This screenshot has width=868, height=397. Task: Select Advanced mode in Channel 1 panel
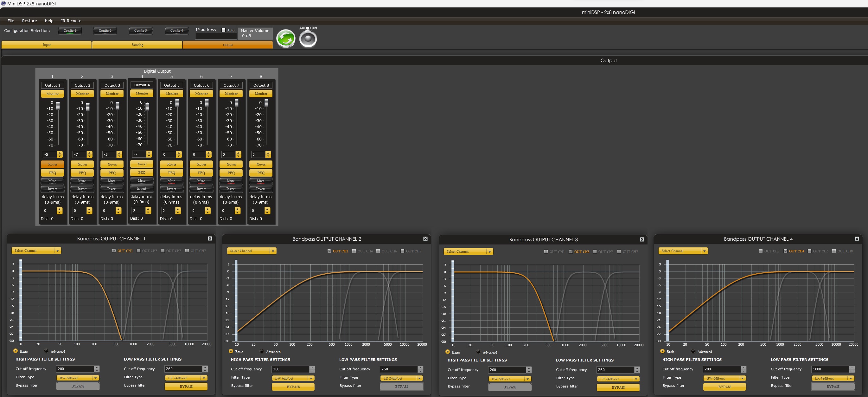46,351
